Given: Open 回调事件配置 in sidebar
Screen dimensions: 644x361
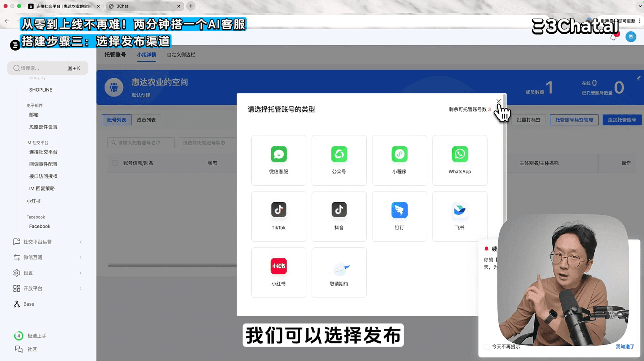Looking at the screenshot, I should click(x=43, y=164).
